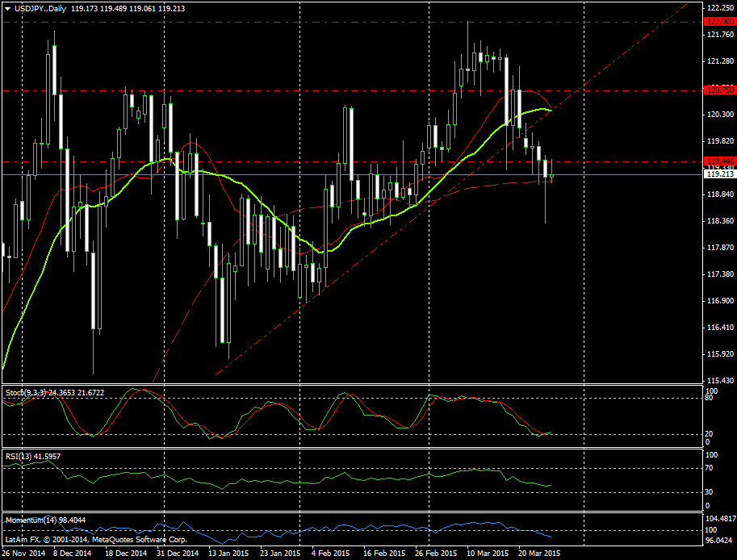Click the 20 Mar 2015 date label
The height and width of the screenshot is (560, 737).
(538, 554)
